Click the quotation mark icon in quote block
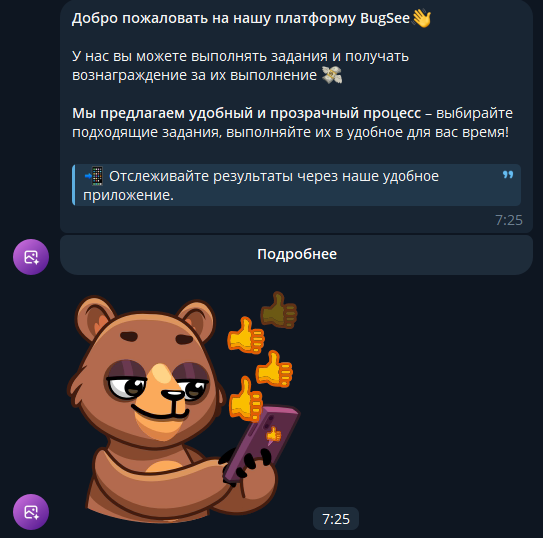The width and height of the screenshot is (543, 538). (x=508, y=175)
